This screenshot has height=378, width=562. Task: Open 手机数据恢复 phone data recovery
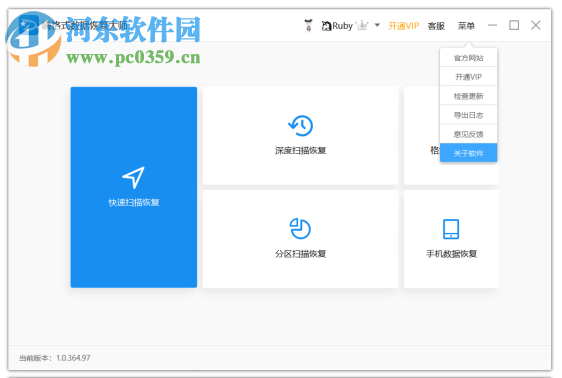click(x=451, y=239)
